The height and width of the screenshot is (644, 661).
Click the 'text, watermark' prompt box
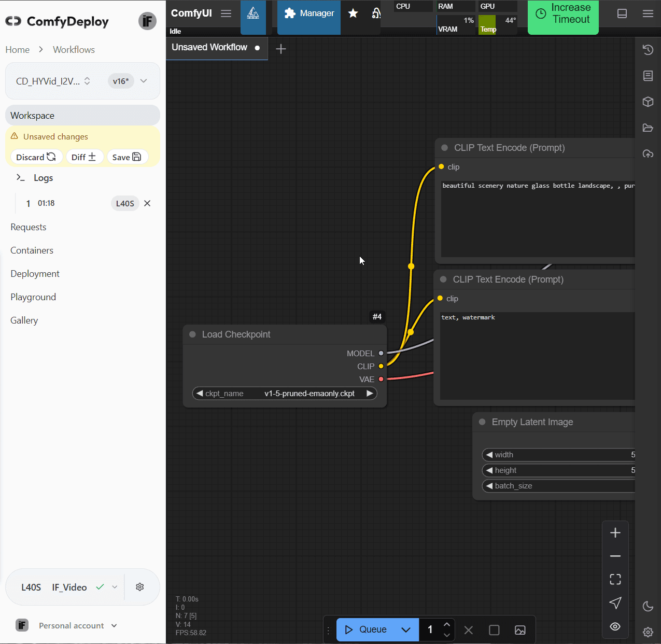click(x=538, y=356)
